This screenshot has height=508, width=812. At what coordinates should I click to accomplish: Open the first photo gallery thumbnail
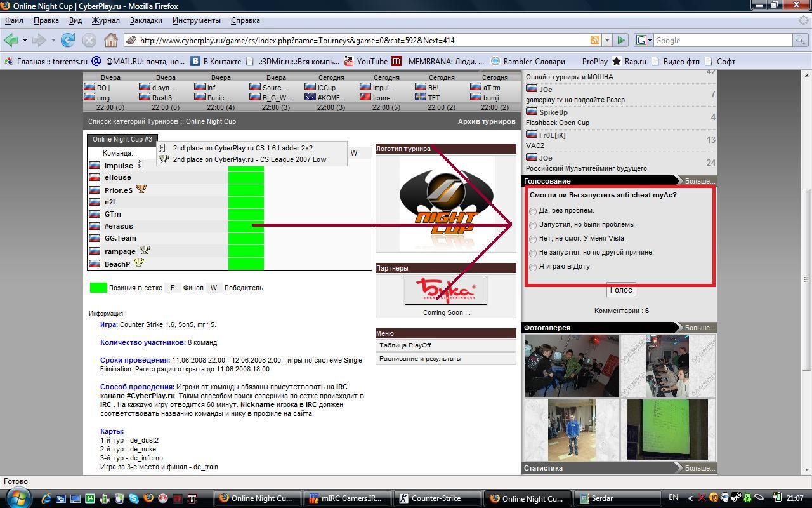point(572,366)
